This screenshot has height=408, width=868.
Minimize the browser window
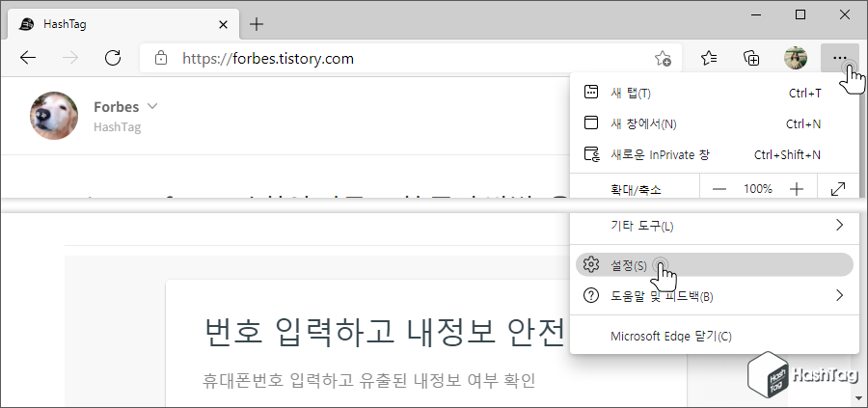(x=756, y=14)
